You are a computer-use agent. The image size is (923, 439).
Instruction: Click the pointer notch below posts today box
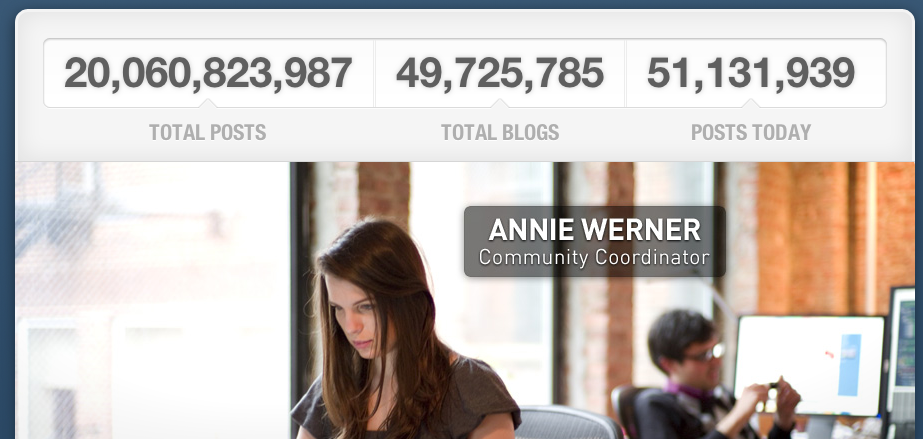click(751, 104)
